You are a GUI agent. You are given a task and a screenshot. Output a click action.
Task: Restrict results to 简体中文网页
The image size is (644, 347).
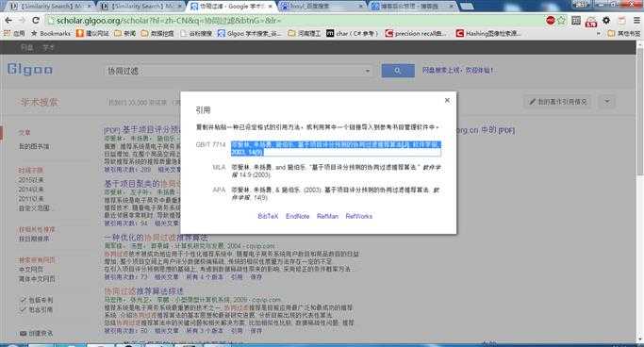click(37, 279)
